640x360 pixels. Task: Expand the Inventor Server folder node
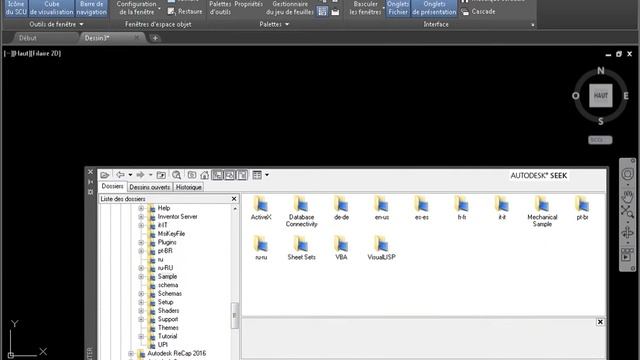coord(141,217)
